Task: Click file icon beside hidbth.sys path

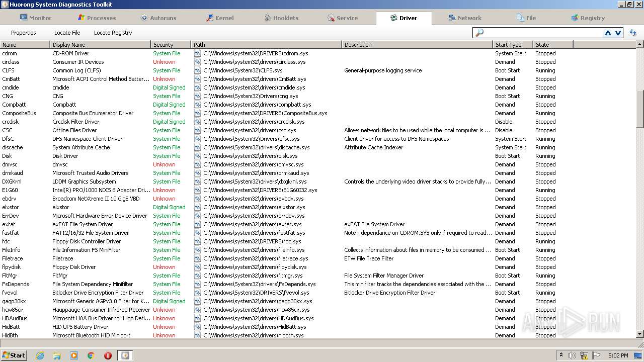Action: (198, 335)
